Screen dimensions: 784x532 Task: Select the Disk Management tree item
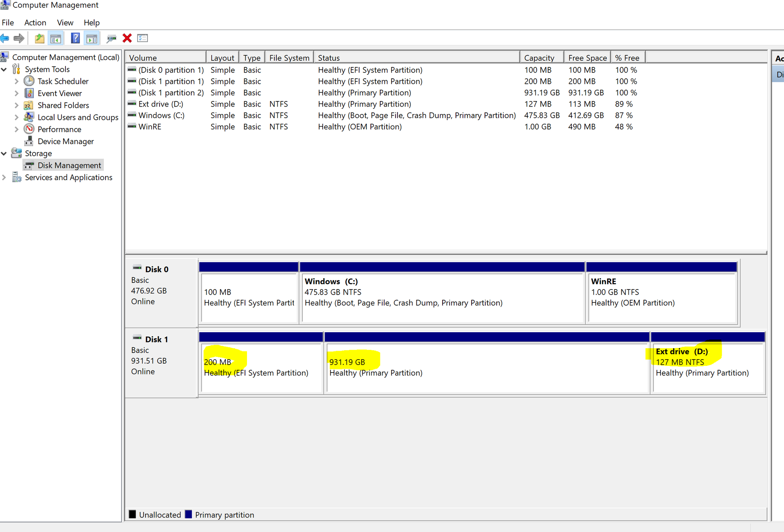tap(69, 165)
